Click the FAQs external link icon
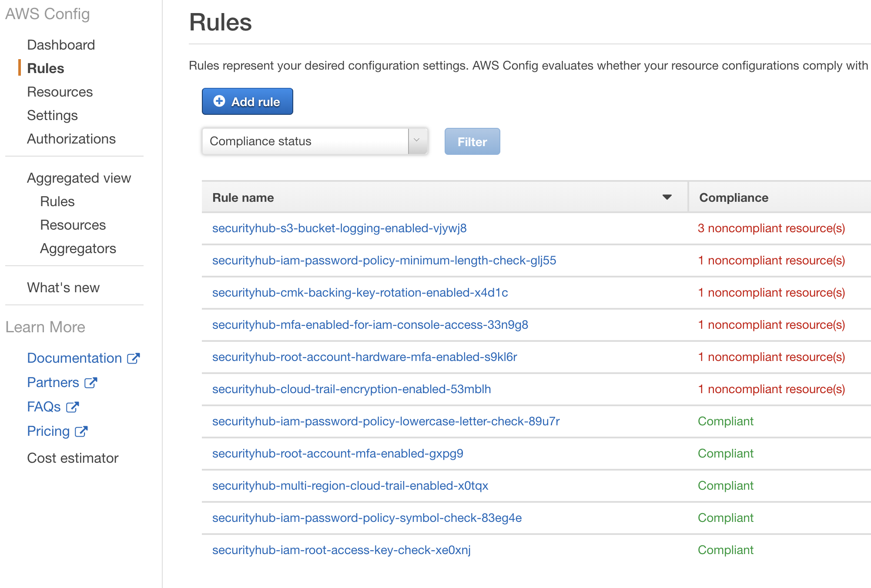Screen dimensions: 871x588 (x=72, y=407)
